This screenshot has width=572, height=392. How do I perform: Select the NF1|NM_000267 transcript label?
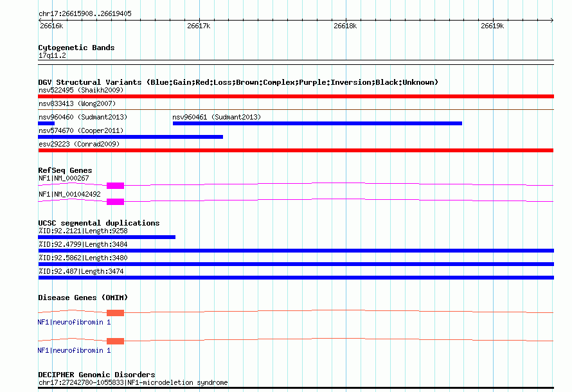point(64,178)
